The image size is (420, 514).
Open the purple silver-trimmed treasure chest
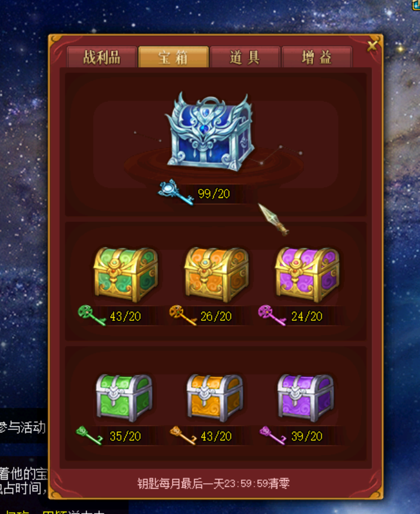coord(306,398)
